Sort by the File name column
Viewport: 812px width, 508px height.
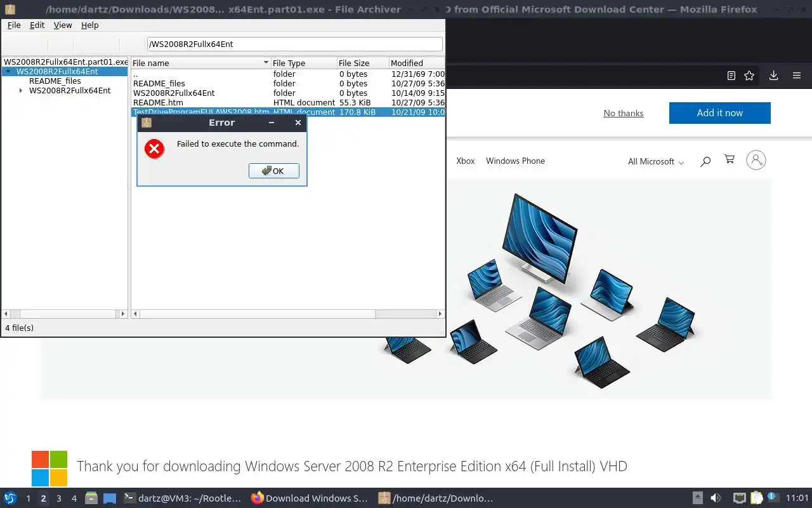tap(200, 63)
